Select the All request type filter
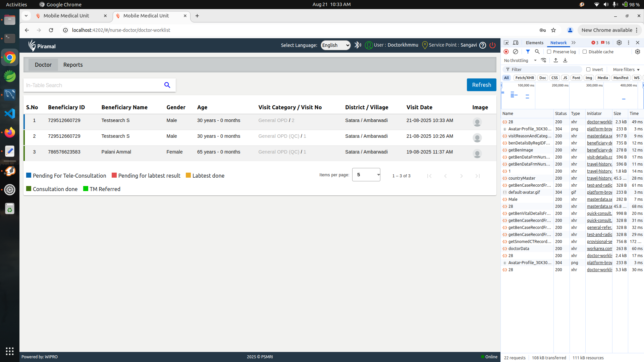The height and width of the screenshot is (362, 644). [x=506, y=78]
